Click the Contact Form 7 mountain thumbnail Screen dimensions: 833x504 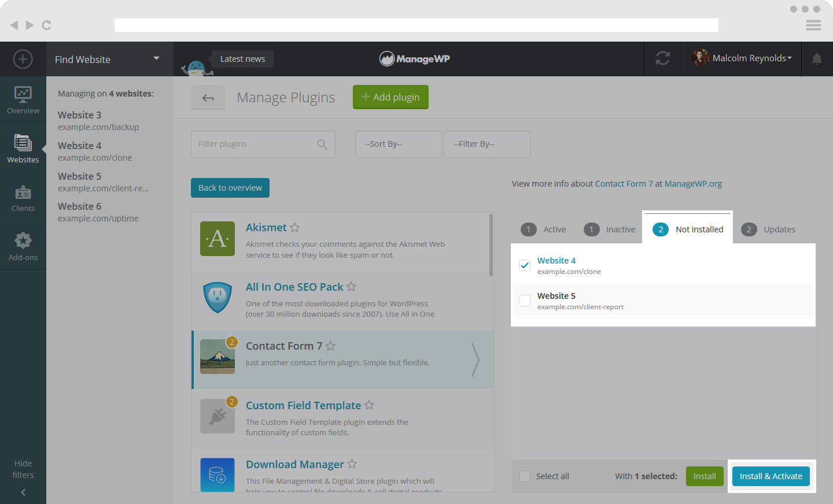point(218,357)
